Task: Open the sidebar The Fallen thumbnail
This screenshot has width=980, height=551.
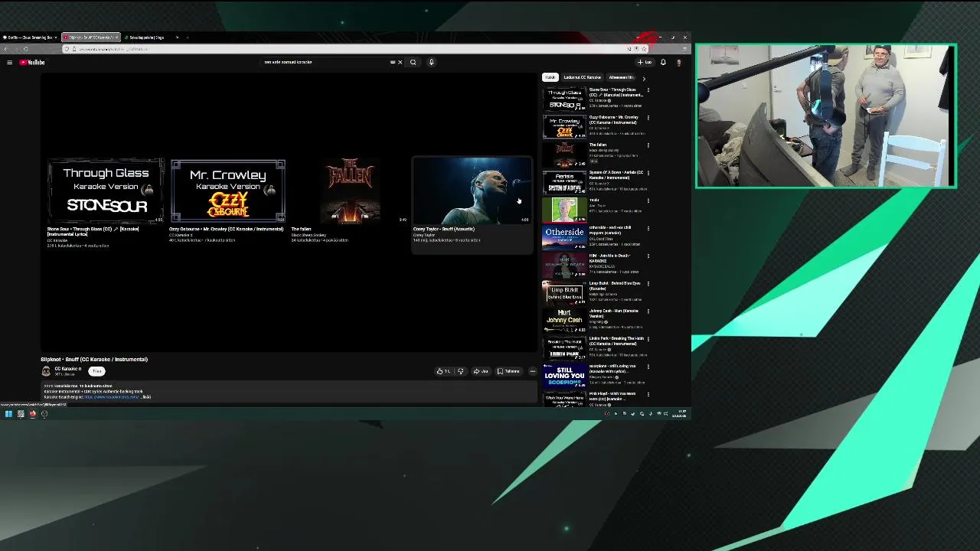Action: pos(564,155)
